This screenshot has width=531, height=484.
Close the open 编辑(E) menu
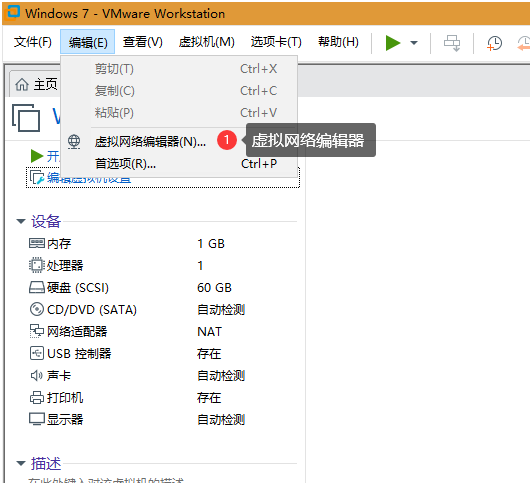coord(88,42)
